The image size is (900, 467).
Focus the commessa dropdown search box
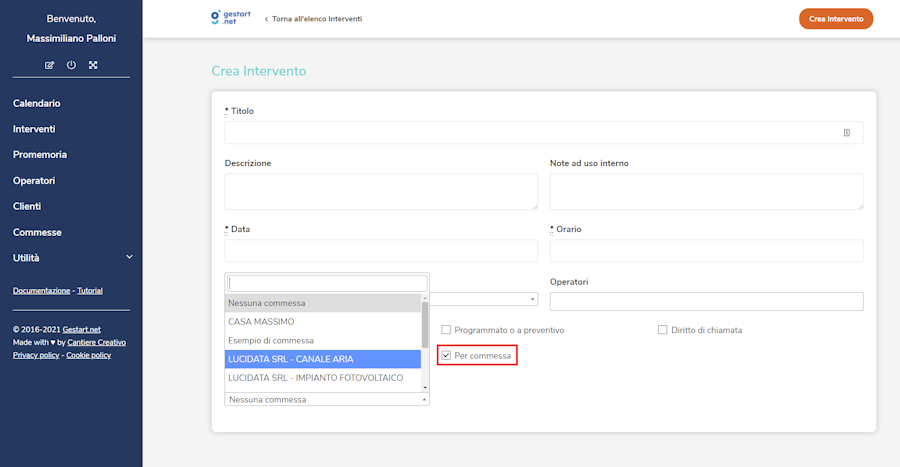pos(327,283)
